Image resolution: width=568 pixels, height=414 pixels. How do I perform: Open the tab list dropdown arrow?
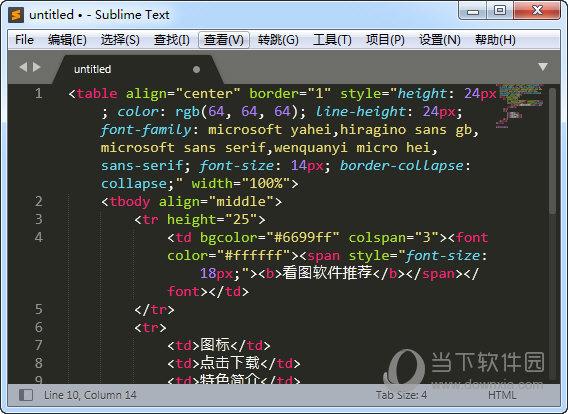(542, 67)
